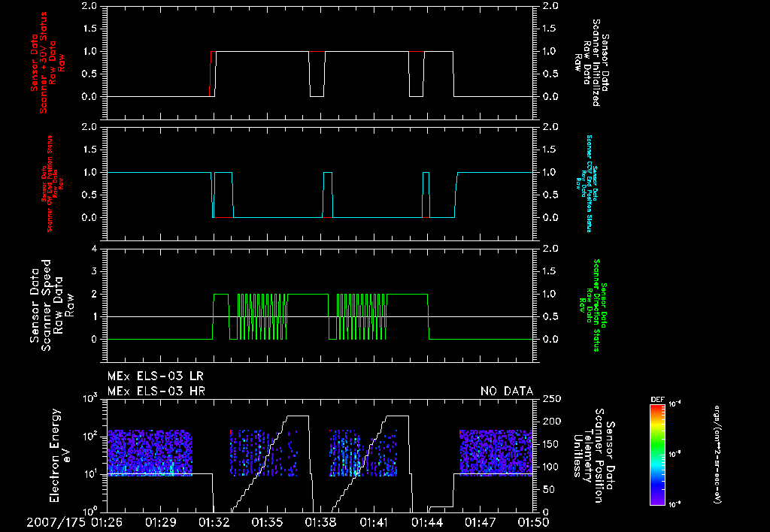Click the MEx ELS-03 HR title
Viewport: 770px width, 532px height.
(156, 391)
